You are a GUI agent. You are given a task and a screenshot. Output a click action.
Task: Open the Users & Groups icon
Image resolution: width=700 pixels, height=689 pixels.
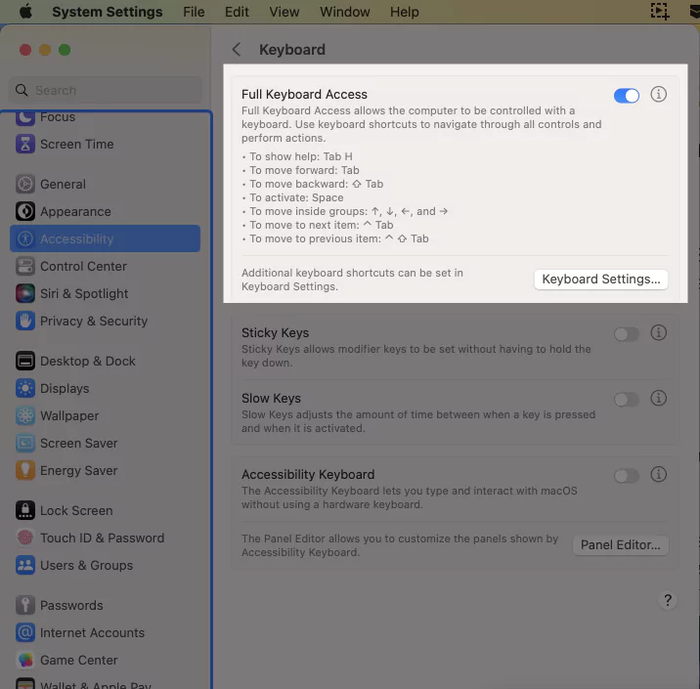click(25, 565)
